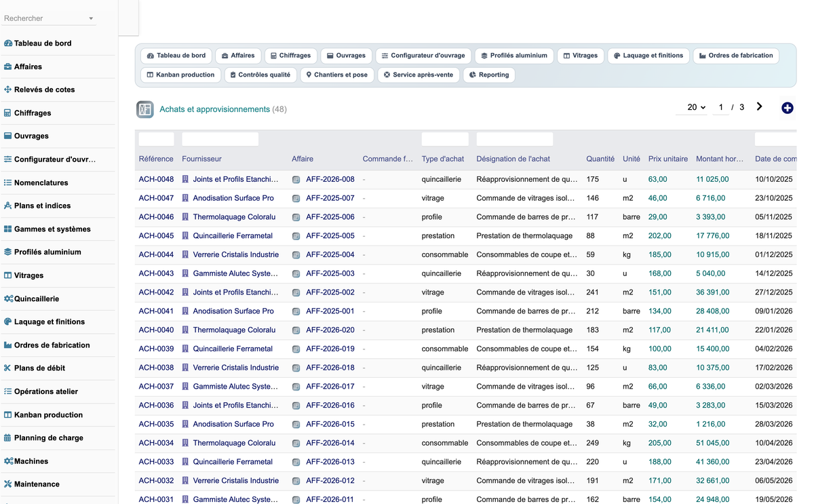The width and height of the screenshot is (814, 504).
Task: Open Configurateur d'ouvr… in left sidebar
Action: (x=55, y=159)
